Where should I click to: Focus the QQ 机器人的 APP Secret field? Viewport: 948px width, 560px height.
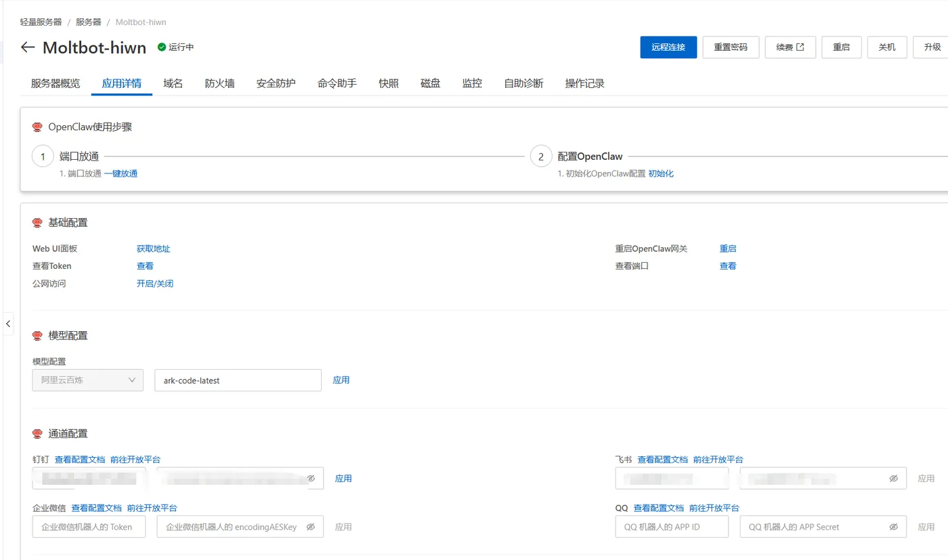(x=823, y=527)
